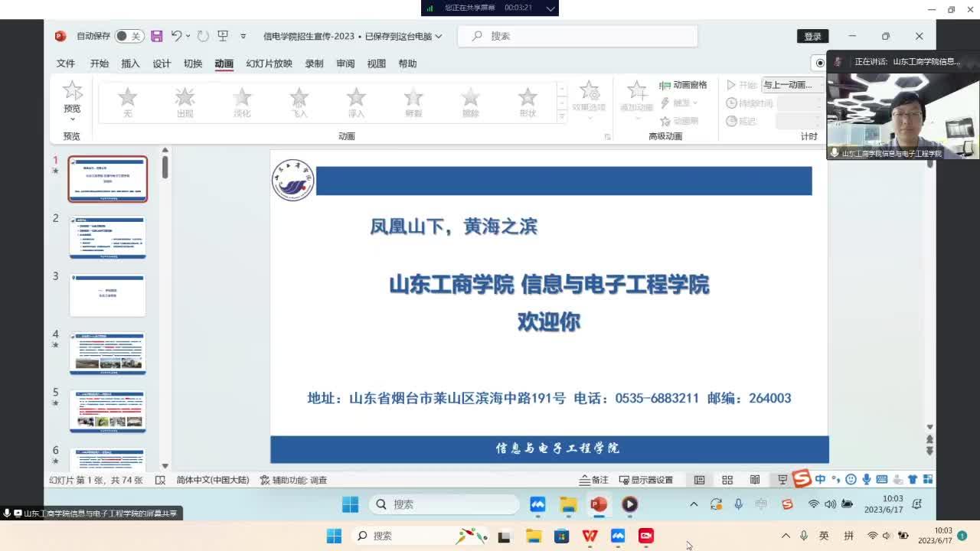Switch to Normal view icon in status bar

[x=699, y=480]
